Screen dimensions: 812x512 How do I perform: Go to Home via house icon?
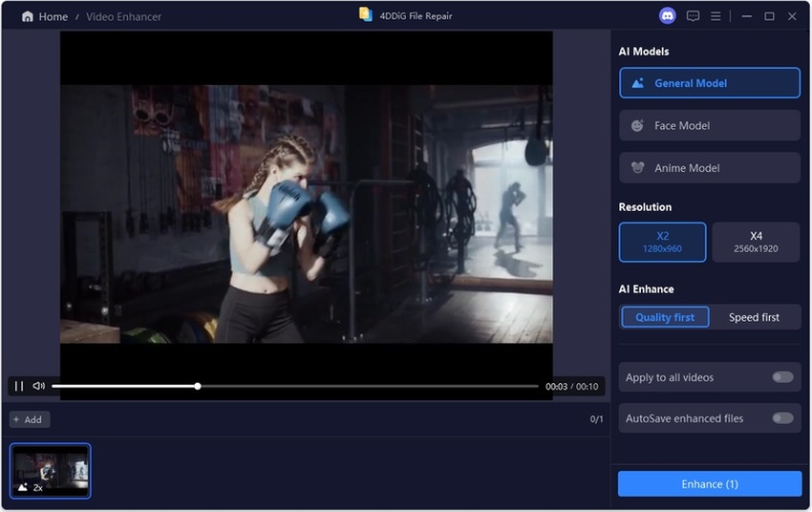coord(28,16)
